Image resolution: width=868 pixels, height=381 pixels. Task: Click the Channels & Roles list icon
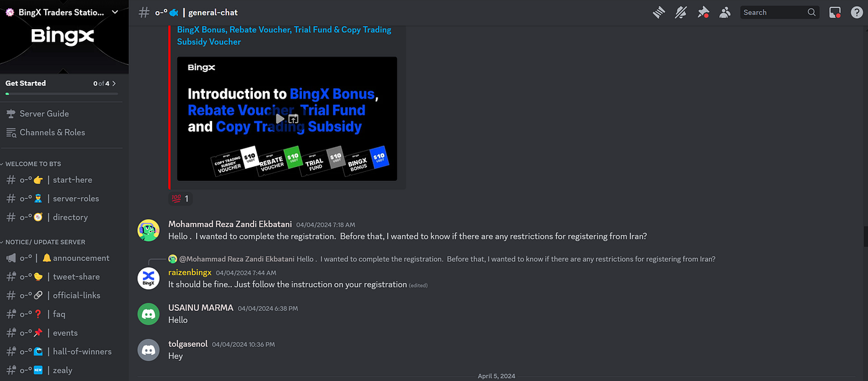coord(11,132)
